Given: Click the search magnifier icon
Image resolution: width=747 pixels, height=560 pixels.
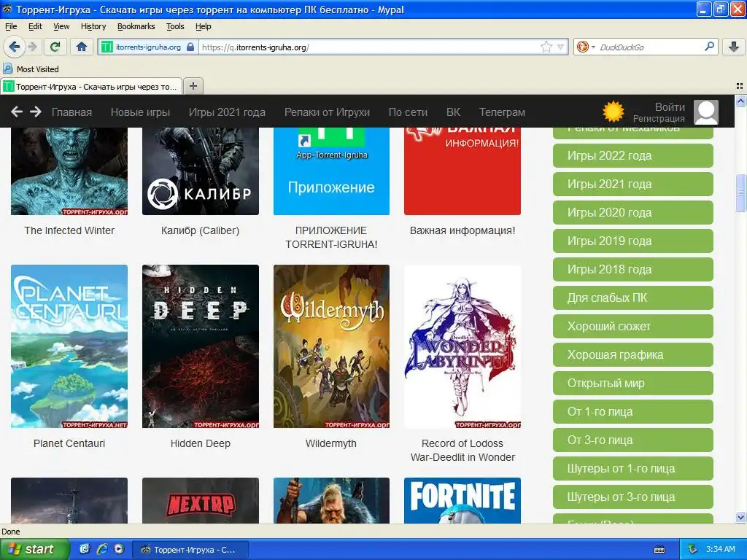Looking at the screenshot, I should click(709, 46).
